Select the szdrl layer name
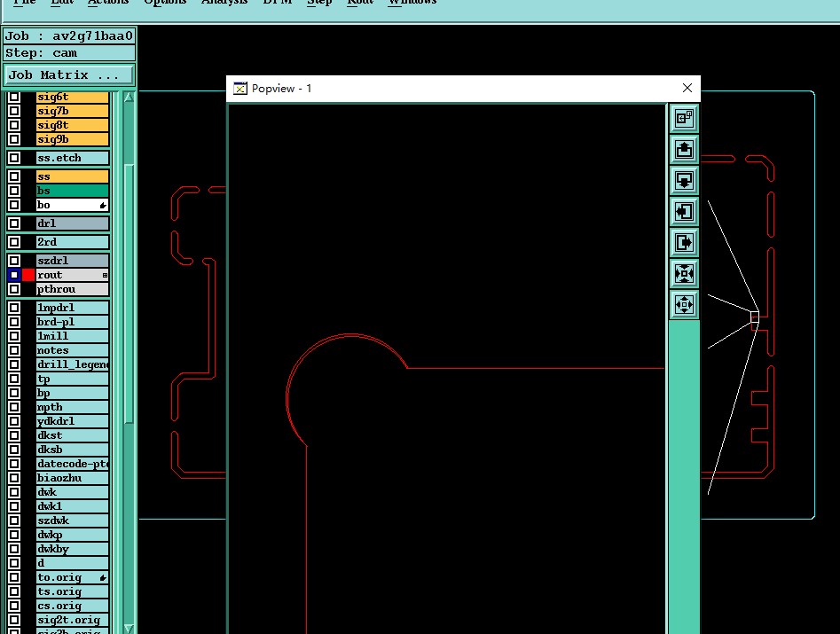This screenshot has height=634, width=840. point(73,260)
